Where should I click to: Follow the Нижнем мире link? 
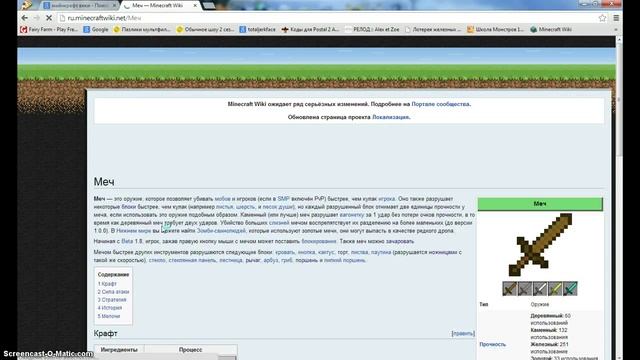pos(134,231)
